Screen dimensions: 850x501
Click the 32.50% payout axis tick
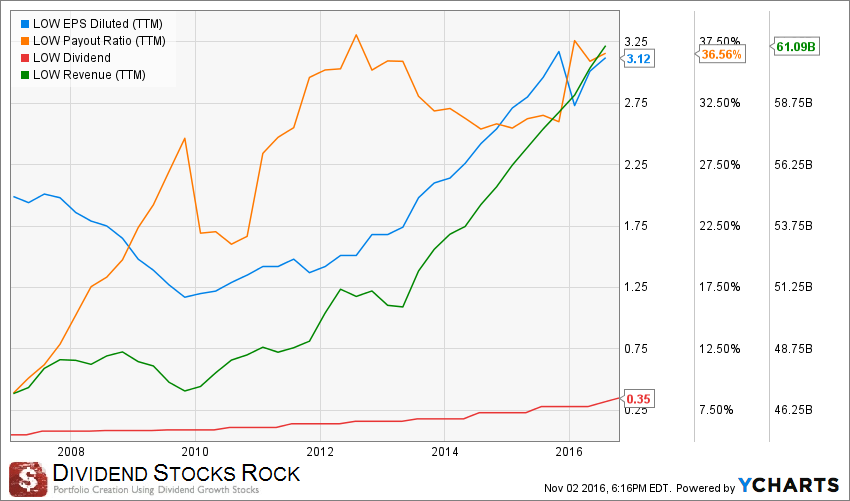(x=720, y=103)
